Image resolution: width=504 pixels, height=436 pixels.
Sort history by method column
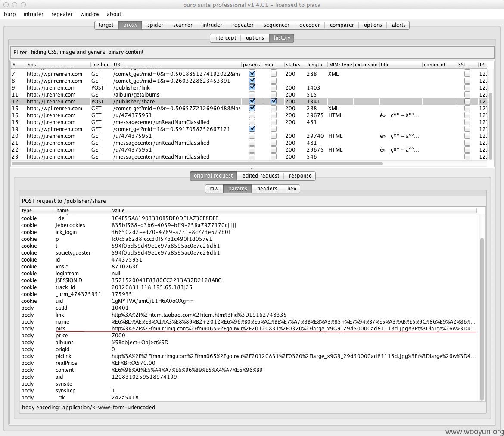(x=101, y=65)
